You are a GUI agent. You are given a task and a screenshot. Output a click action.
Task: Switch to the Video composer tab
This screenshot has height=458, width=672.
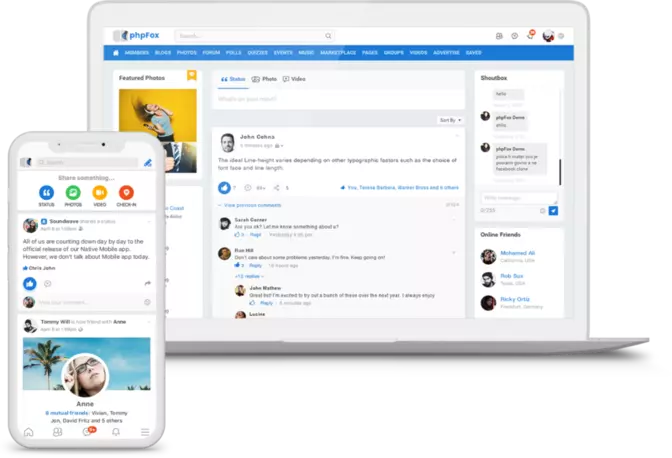[x=294, y=78]
